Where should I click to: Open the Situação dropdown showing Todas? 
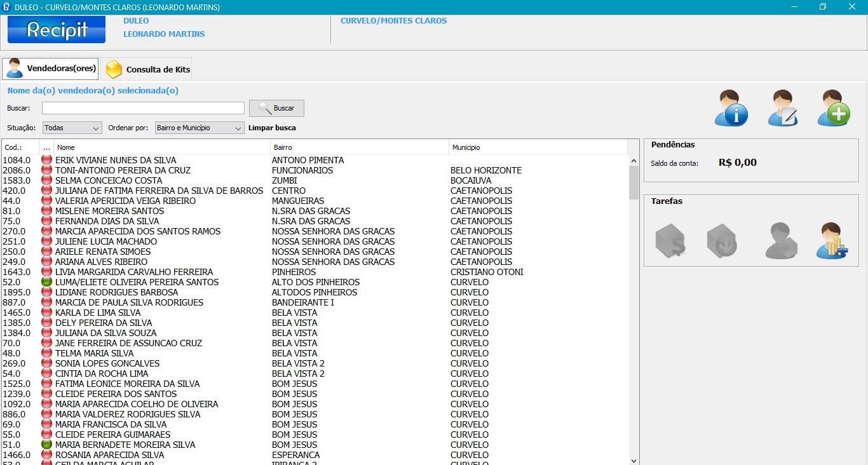point(72,128)
